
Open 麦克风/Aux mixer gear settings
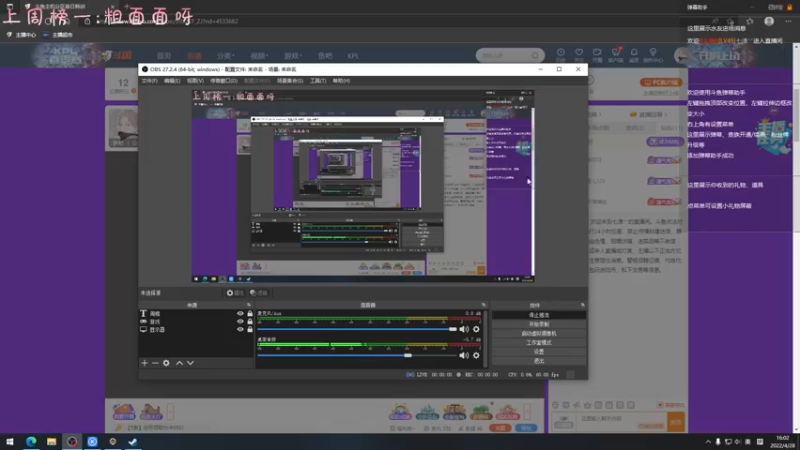[x=476, y=329]
